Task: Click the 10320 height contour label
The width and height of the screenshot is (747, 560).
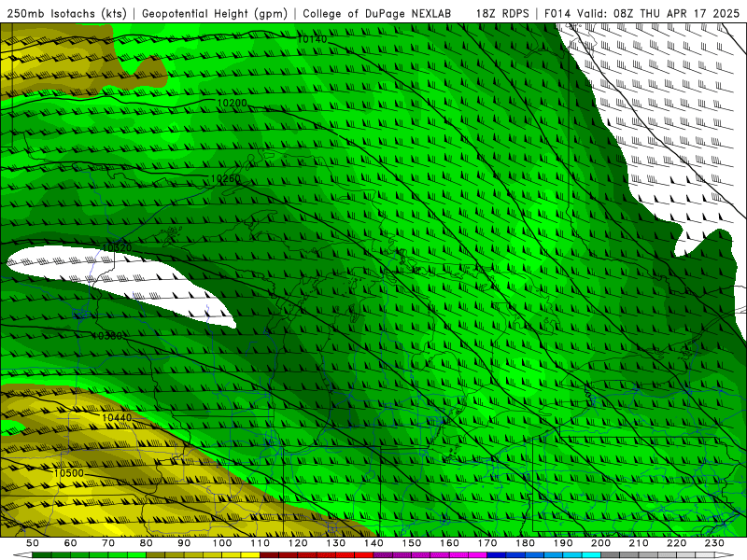Action: pyautogui.click(x=117, y=247)
